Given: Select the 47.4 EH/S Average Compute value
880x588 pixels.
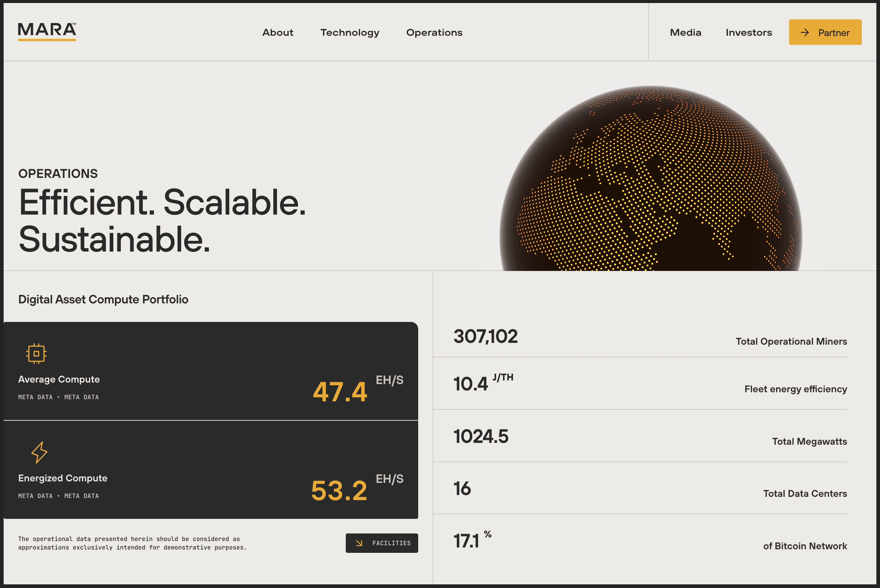Looking at the screenshot, I should click(340, 392).
